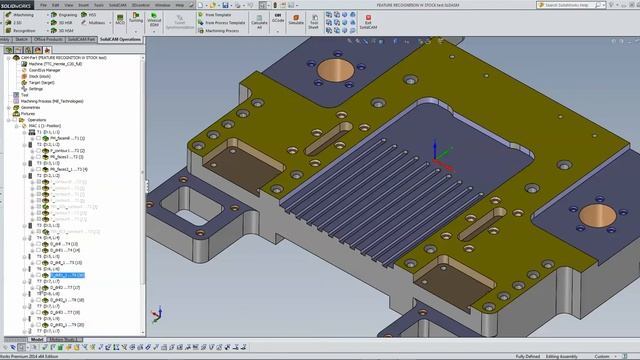Open the Turning dropdown arrow
The width and height of the screenshot is (640, 360).
[136, 31]
